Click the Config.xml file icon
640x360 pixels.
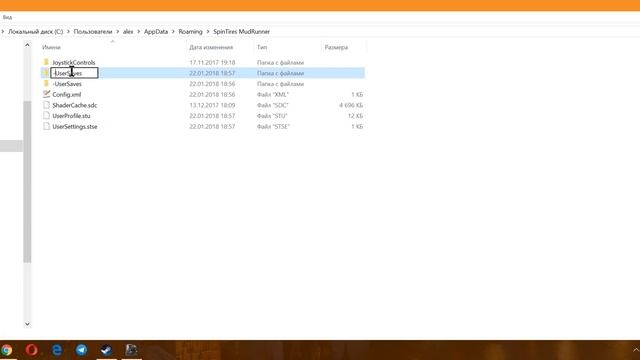click(x=46, y=94)
